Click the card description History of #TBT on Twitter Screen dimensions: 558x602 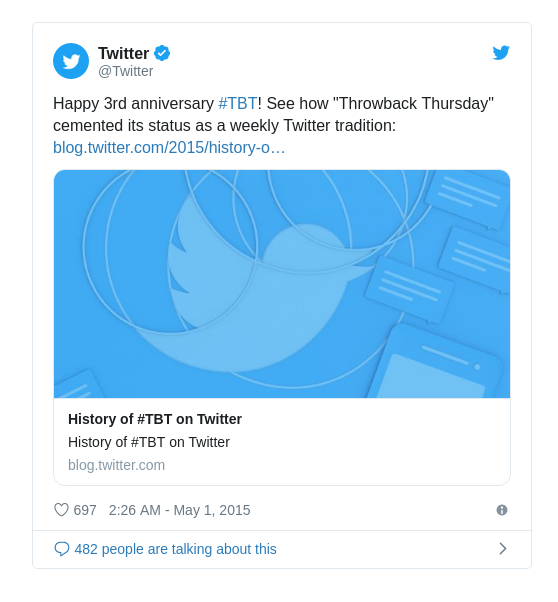point(149,442)
